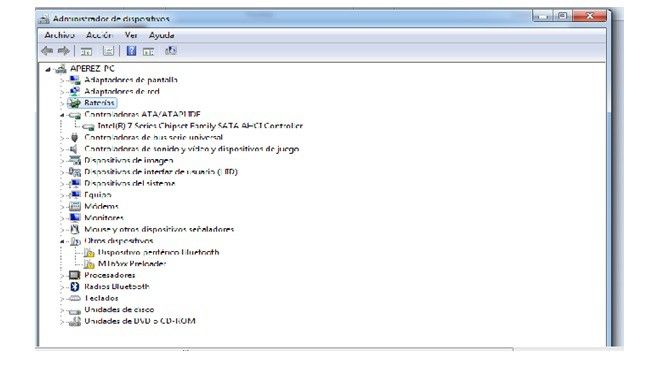This screenshot has height=383, width=652.
Task: Click the Intel SATA AHCI Controller device icon
Action: click(x=89, y=126)
